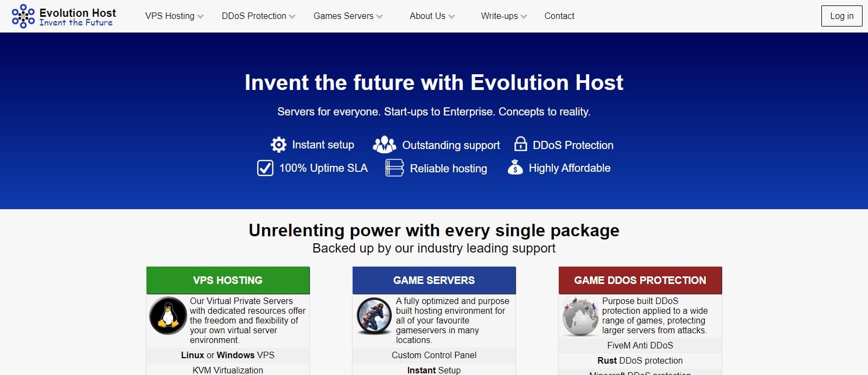This screenshot has width=868, height=375.
Task: Click the Evolution Host brand name
Action: click(78, 12)
